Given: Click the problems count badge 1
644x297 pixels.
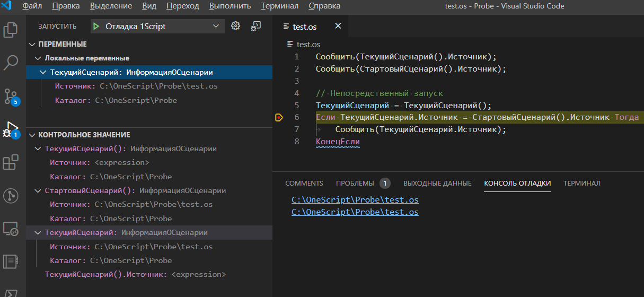Looking at the screenshot, I should point(385,184).
